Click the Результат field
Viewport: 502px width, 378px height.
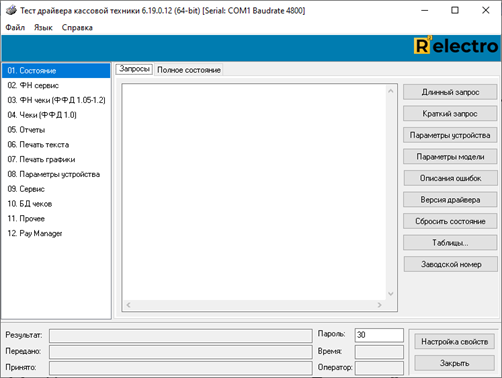click(181, 336)
